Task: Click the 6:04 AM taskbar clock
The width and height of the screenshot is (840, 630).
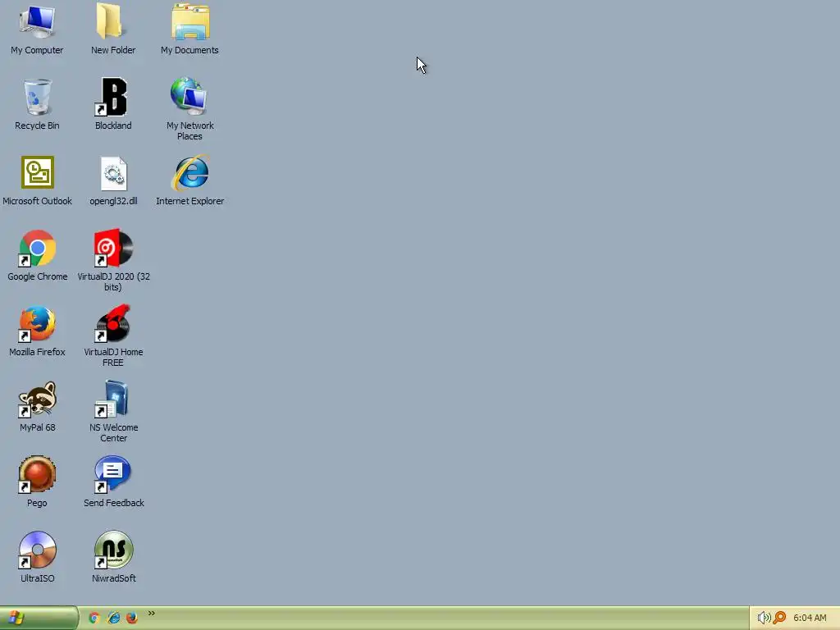Action: [810, 618]
